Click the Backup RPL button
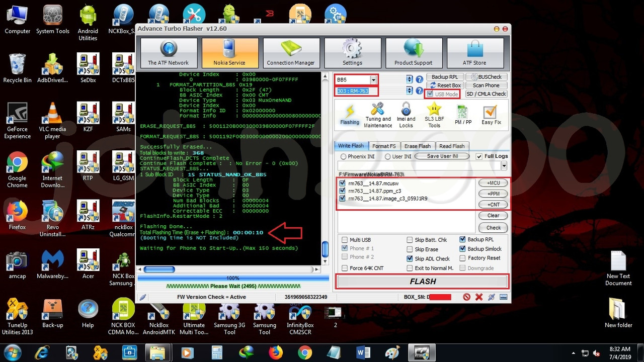 [444, 77]
